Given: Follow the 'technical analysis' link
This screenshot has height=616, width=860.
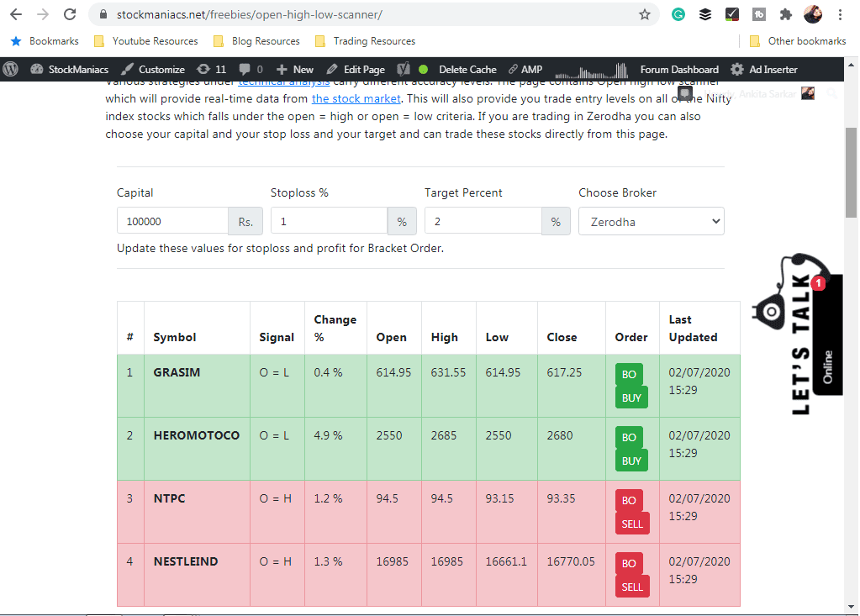Looking at the screenshot, I should click(x=283, y=83).
